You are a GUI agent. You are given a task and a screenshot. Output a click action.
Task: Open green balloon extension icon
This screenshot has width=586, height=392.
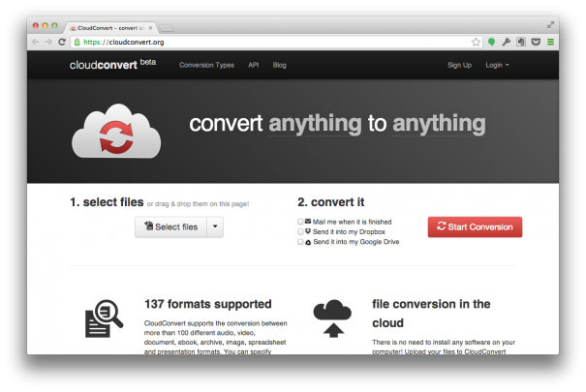(x=491, y=42)
